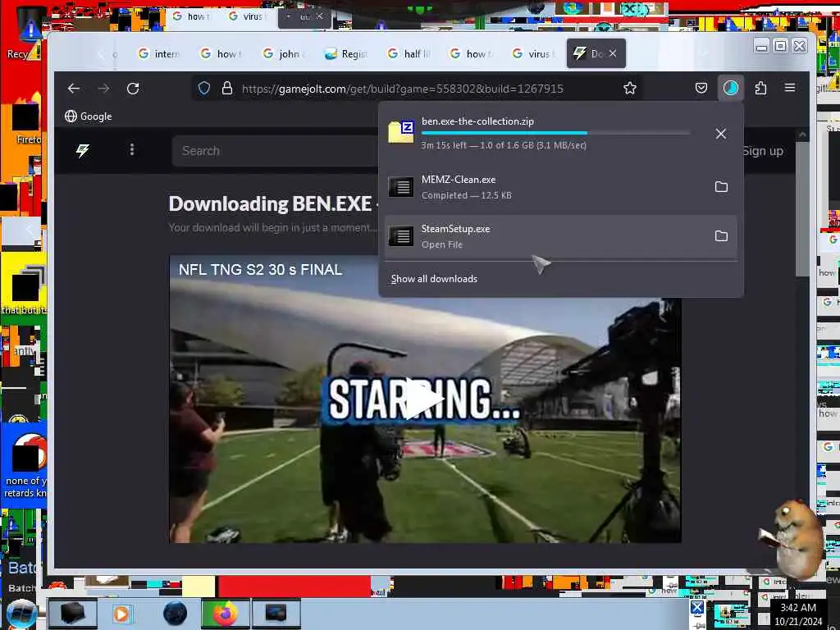The width and height of the screenshot is (840, 630).
Task: Select the 'how t' tab beside the john tab
Action: 221,53
